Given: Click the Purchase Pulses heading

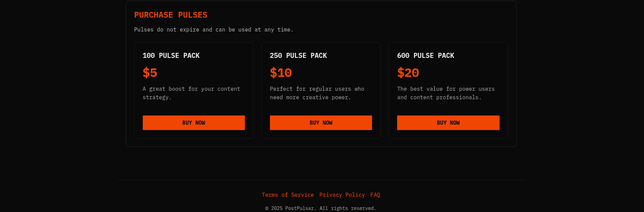Looking at the screenshot, I should click(171, 15).
